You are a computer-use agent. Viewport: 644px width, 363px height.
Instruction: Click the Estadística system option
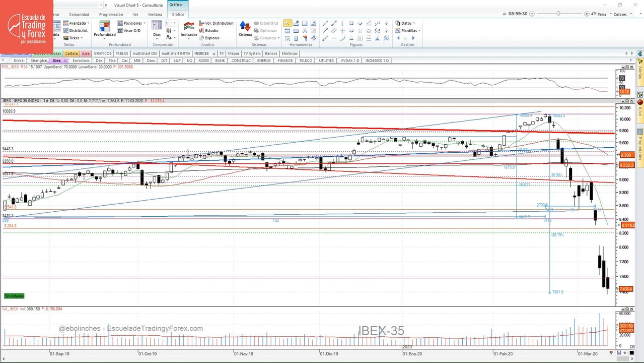266,23
